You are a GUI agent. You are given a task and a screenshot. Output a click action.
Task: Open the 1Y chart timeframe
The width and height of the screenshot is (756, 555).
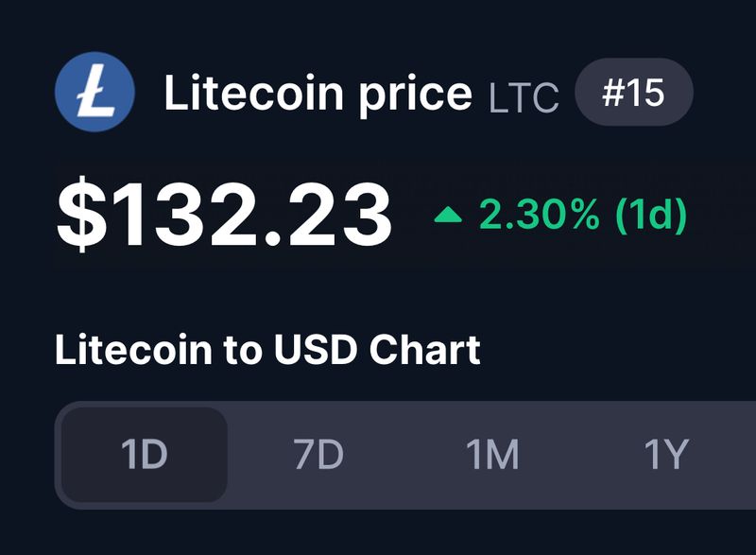tap(665, 456)
